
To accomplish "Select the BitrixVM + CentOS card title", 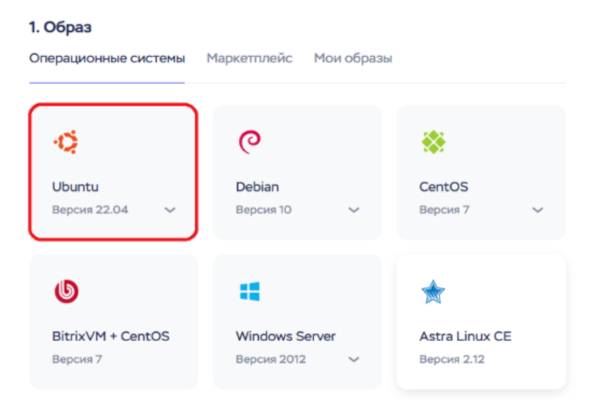I will [x=111, y=336].
